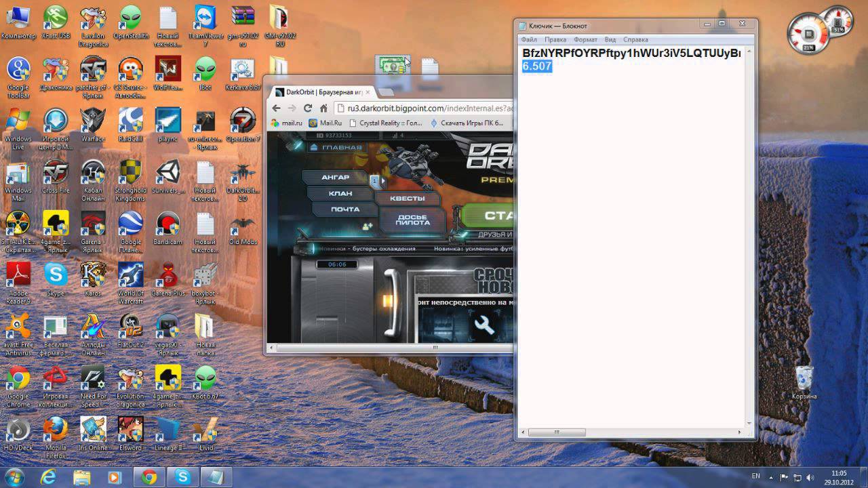
Task: Click the volume speaker tray icon
Action: point(810,477)
